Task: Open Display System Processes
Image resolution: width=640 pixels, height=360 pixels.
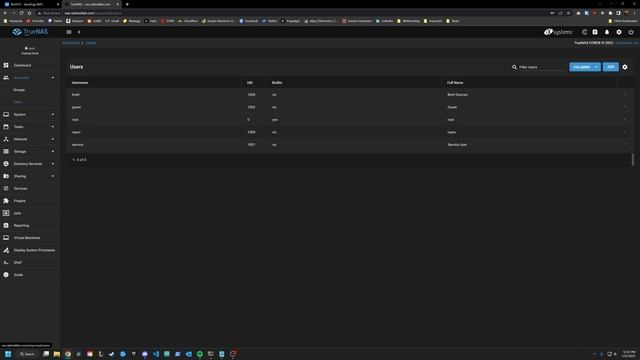Action: [34, 250]
